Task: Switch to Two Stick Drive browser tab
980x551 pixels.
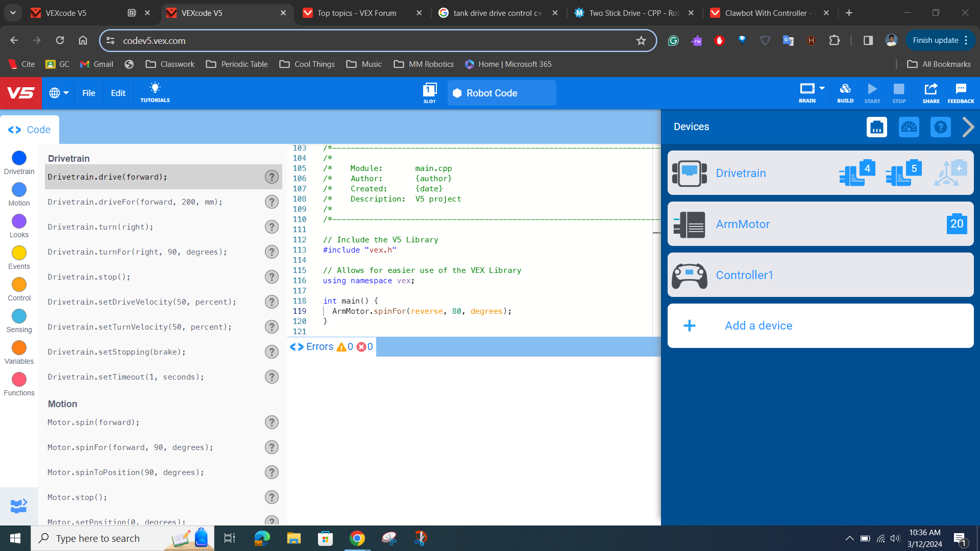Action: pos(634,13)
